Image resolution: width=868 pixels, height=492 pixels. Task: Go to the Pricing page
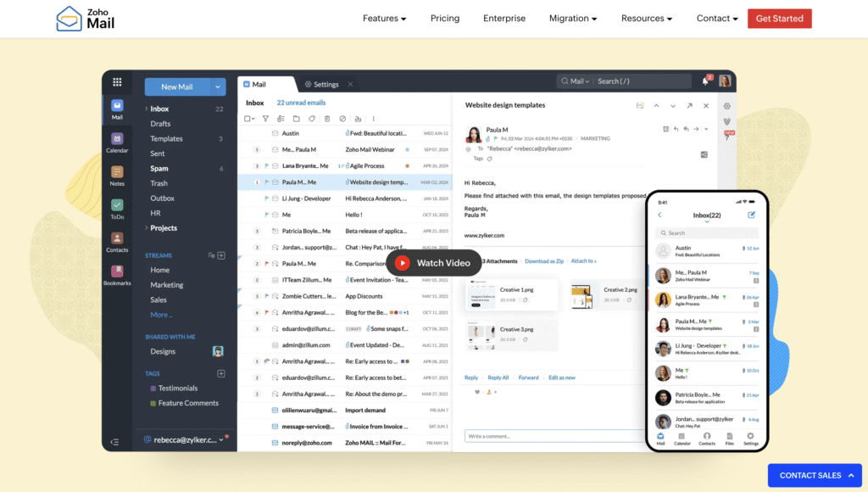click(x=445, y=19)
